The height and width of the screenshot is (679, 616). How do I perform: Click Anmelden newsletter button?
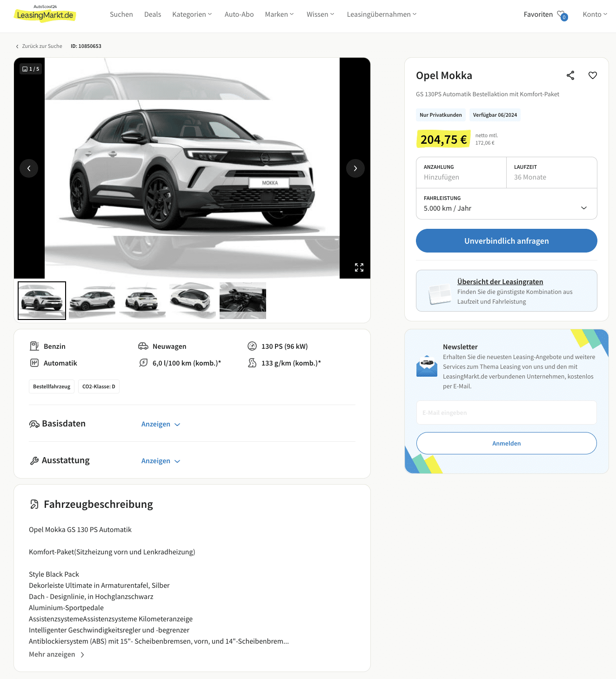(506, 443)
